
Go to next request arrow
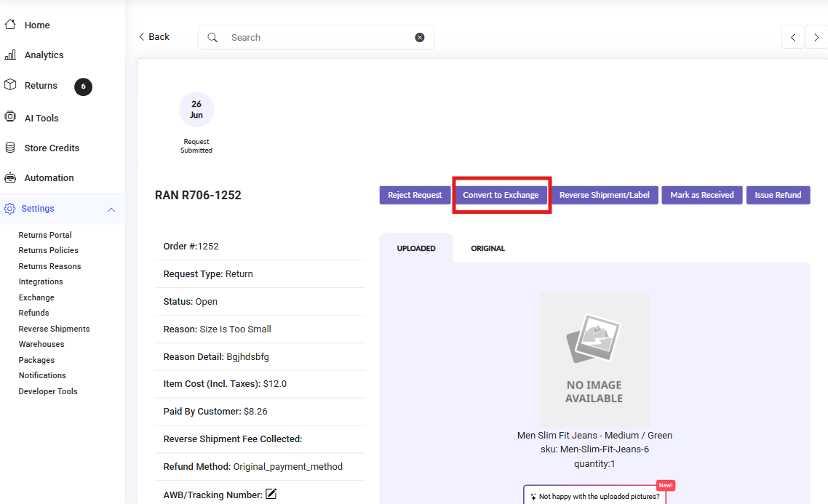816,37
